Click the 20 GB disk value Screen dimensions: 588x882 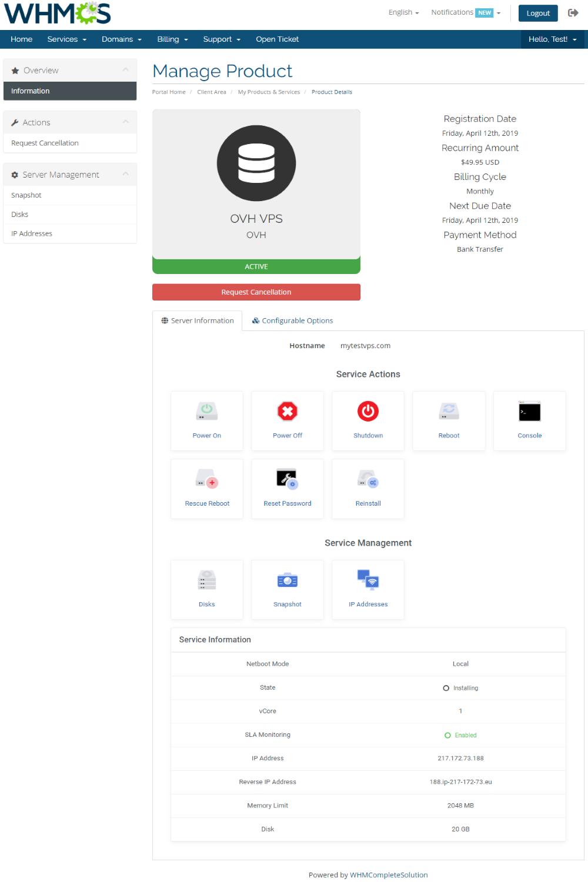(460, 829)
